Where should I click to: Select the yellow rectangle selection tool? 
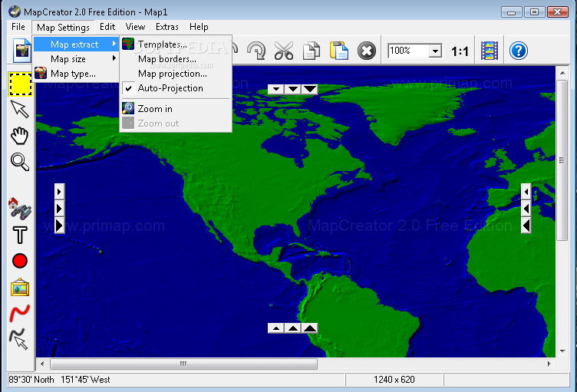20,84
